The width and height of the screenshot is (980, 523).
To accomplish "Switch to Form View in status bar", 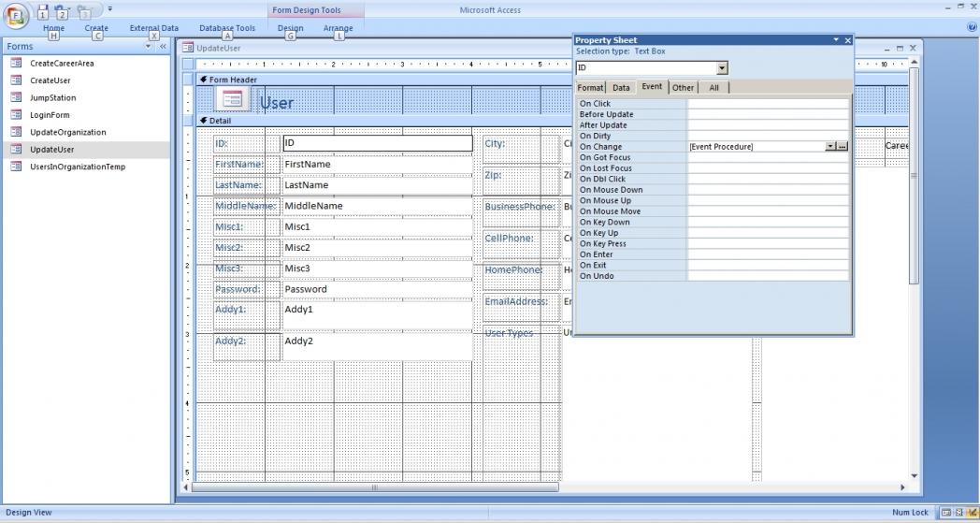I will click(x=946, y=513).
